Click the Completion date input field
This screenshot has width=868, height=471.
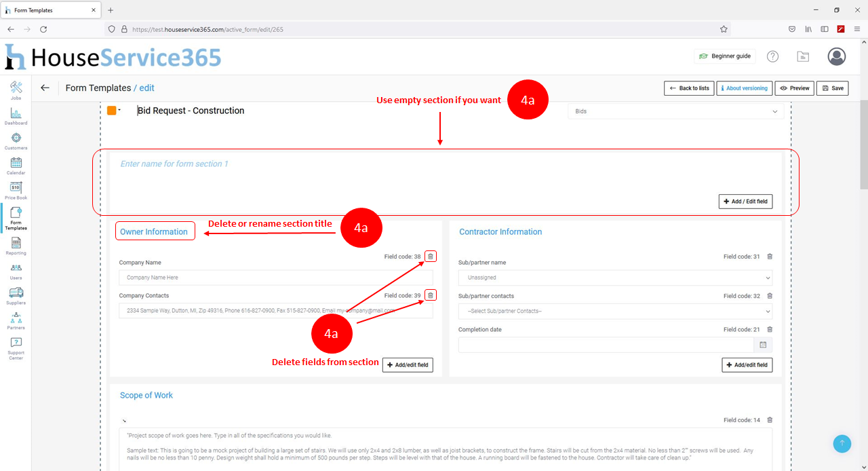pos(606,345)
